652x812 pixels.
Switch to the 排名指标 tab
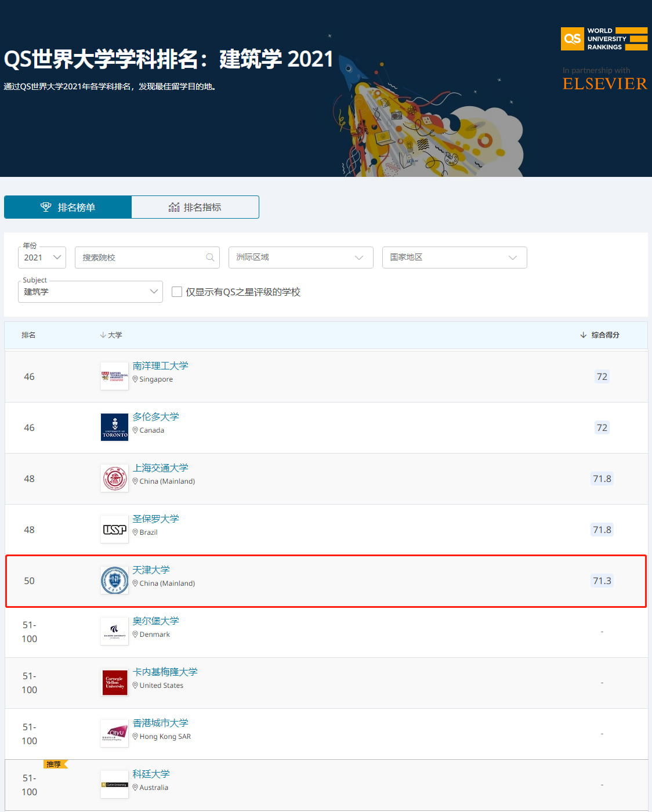click(195, 207)
